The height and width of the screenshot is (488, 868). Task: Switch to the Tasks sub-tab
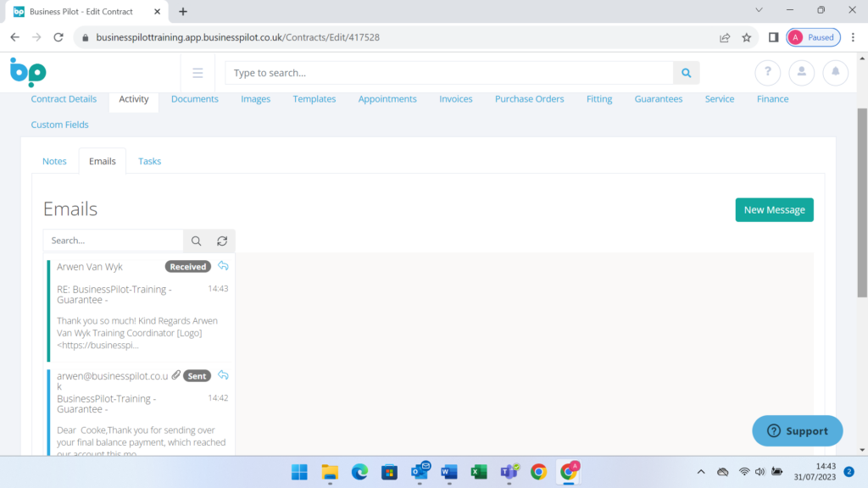(149, 162)
